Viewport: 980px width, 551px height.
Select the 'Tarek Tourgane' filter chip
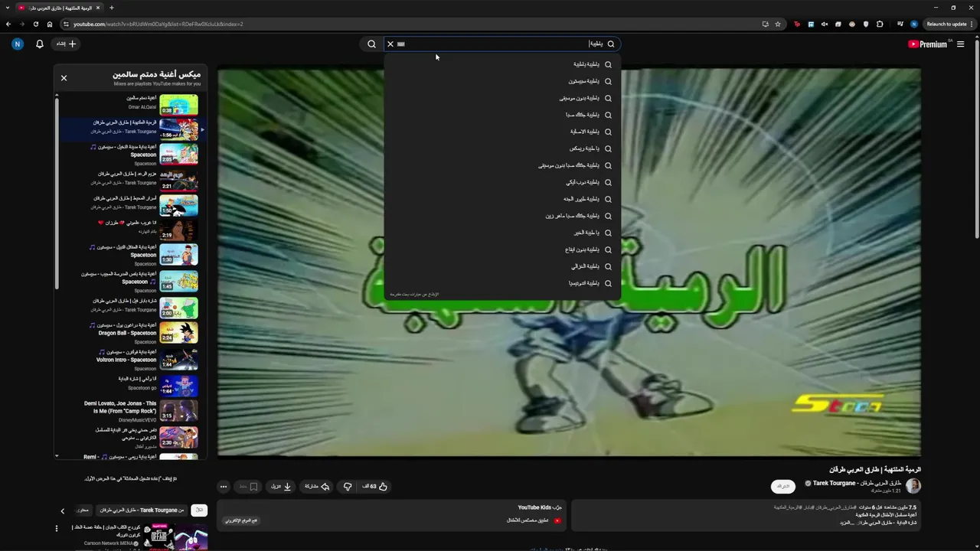click(142, 510)
